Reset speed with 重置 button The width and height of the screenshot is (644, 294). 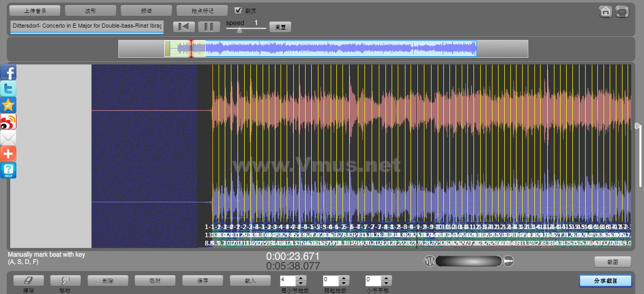[x=280, y=27]
